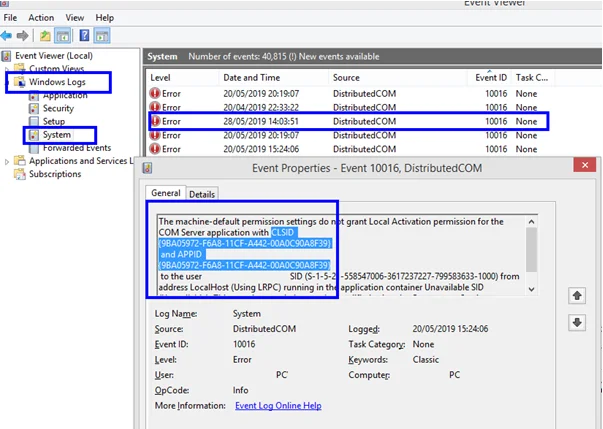
Task: Select the Event Viewer (Local) root node
Action: [x=53, y=56]
